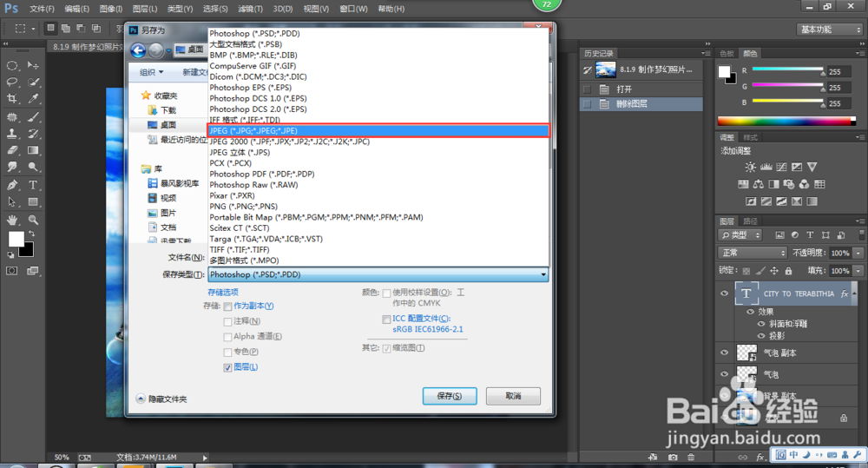The height and width of the screenshot is (468, 868).
Task: Add a Brightness/Contrast adjustment
Action: tap(750, 167)
